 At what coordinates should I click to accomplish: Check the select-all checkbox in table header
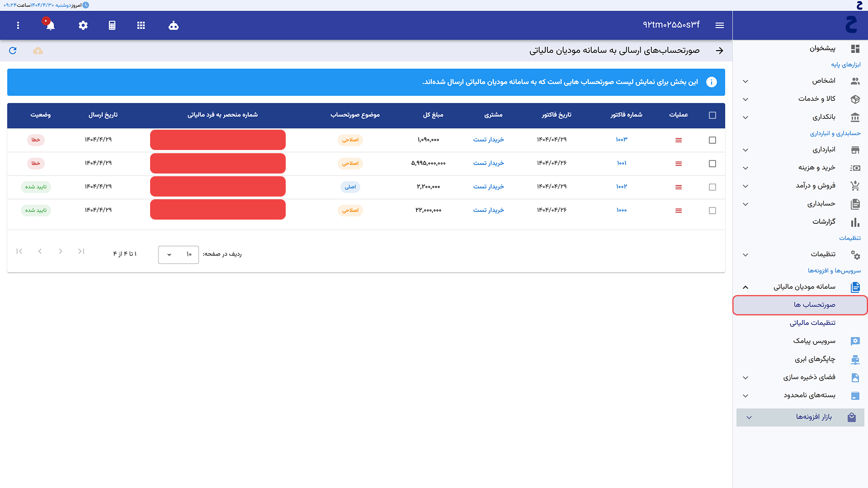coord(712,115)
